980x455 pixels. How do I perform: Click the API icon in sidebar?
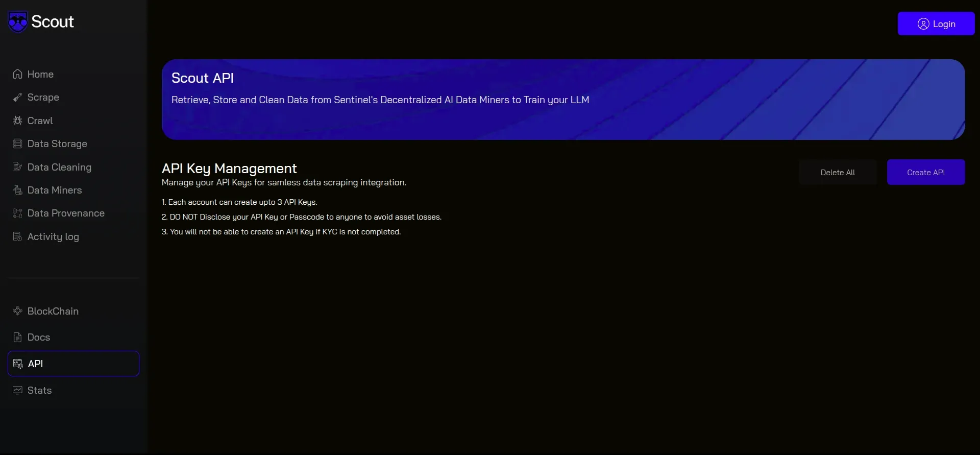[x=18, y=364]
